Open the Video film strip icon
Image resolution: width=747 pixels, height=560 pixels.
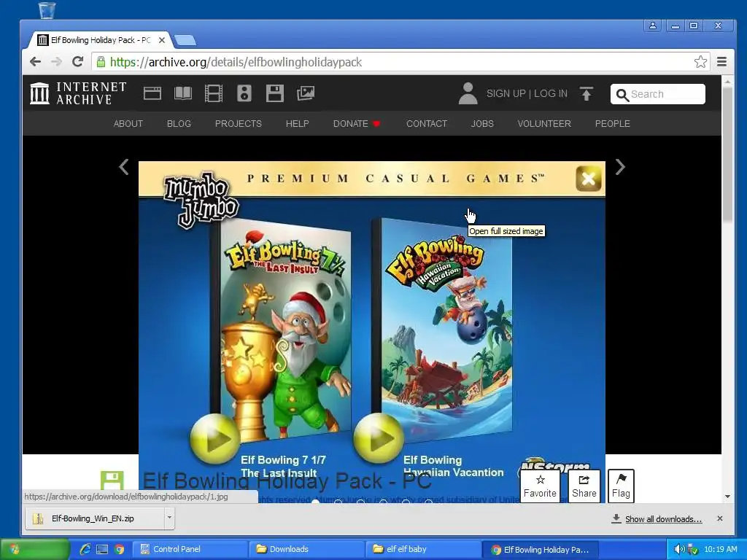[214, 93]
